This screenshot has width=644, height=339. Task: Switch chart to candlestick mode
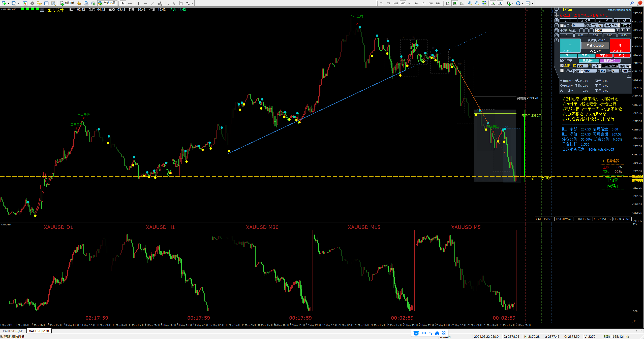point(455,3)
